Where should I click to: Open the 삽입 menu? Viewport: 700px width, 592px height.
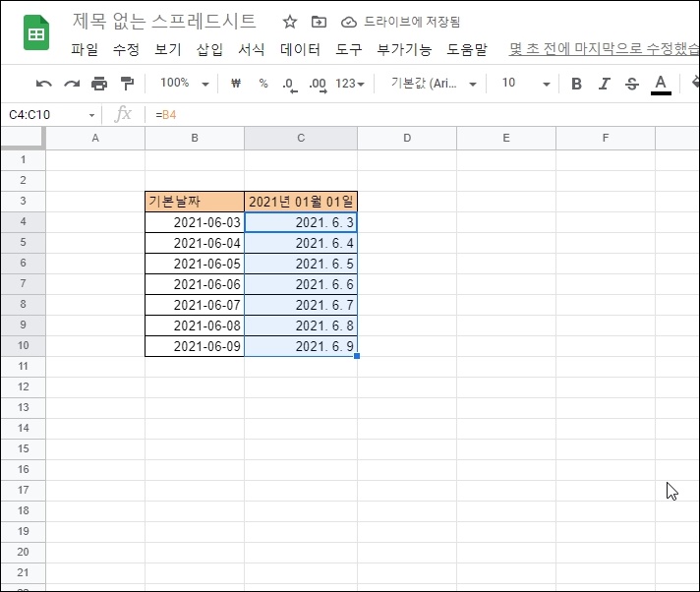point(209,49)
